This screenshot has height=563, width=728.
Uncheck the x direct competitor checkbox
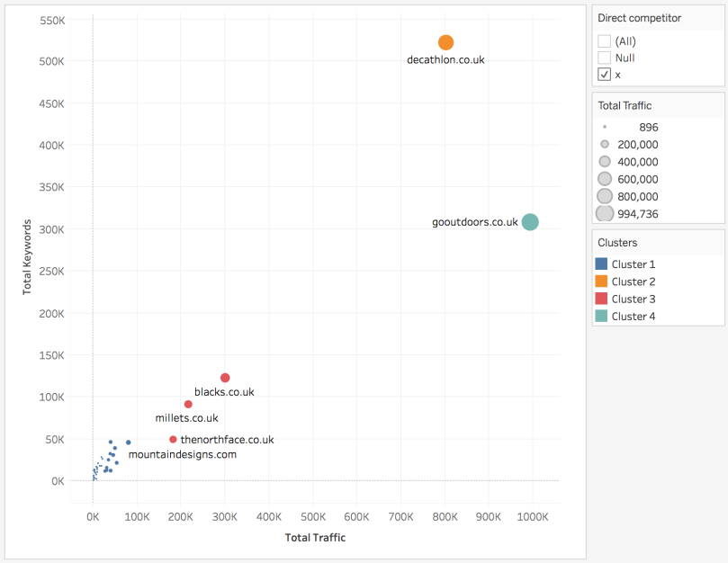pyautogui.click(x=604, y=75)
